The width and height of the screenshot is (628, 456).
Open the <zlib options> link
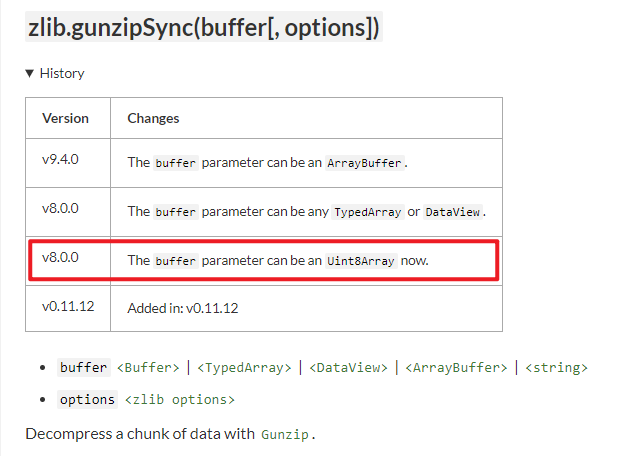(179, 400)
